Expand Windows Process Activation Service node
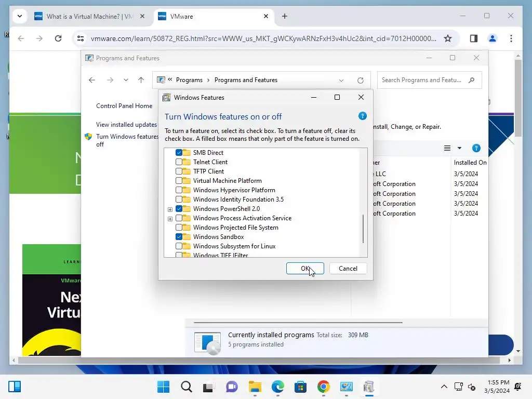The height and width of the screenshot is (399, 532). [x=170, y=219]
